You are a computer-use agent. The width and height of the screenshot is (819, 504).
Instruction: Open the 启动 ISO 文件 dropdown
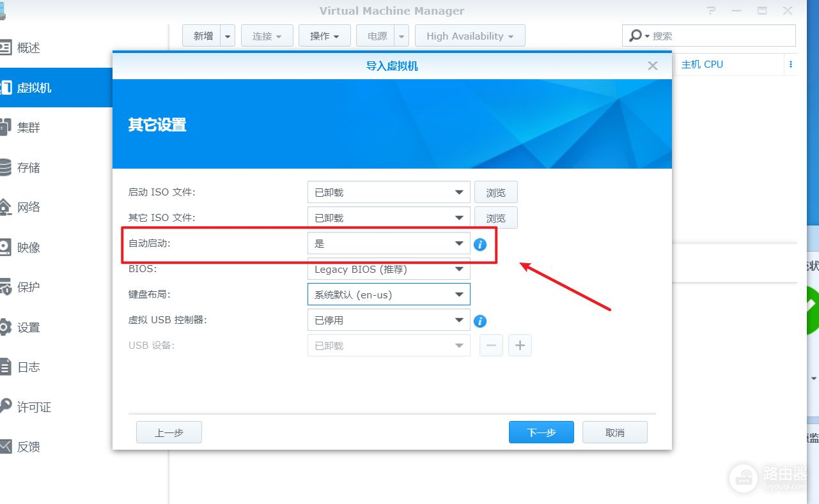389,192
